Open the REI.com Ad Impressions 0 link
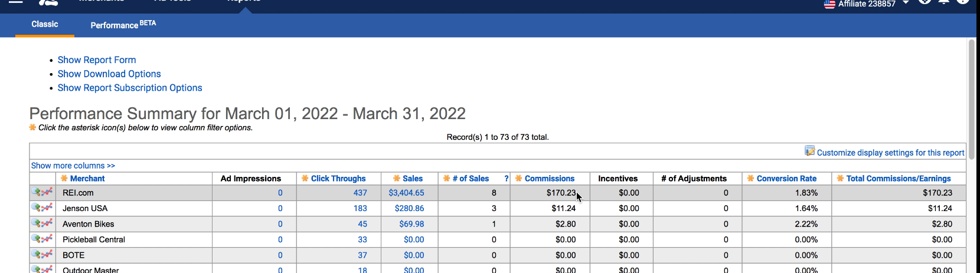The height and width of the screenshot is (273, 980). pyautogui.click(x=280, y=193)
